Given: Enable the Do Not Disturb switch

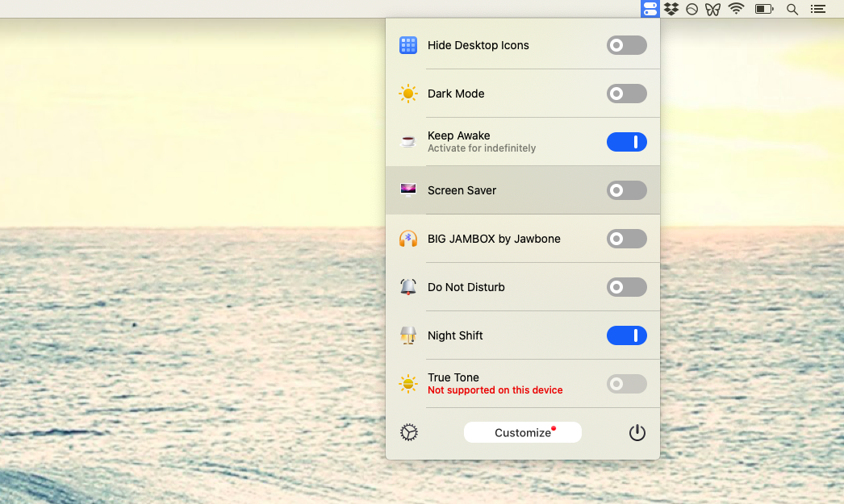Looking at the screenshot, I should (x=626, y=287).
